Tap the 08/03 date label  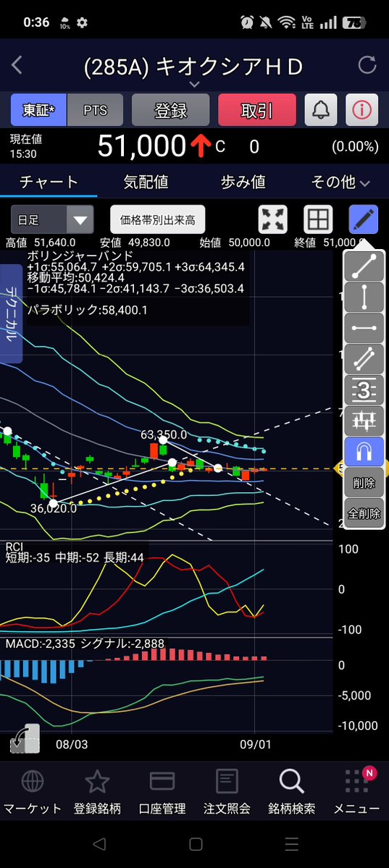pyautogui.click(x=72, y=744)
